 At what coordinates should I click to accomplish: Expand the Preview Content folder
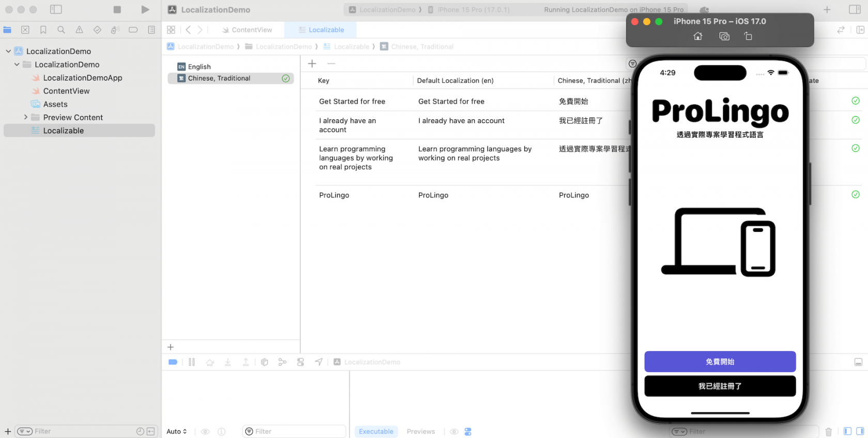point(25,117)
